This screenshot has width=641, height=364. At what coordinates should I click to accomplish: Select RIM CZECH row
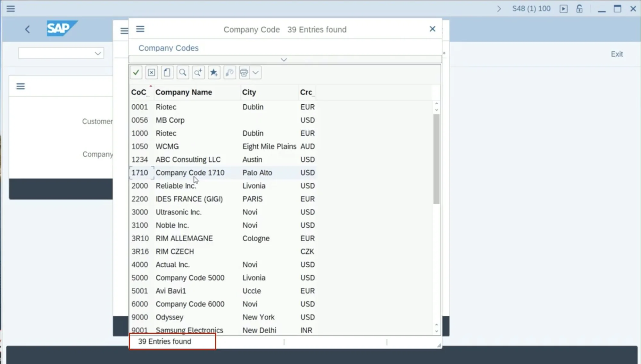[x=223, y=251]
